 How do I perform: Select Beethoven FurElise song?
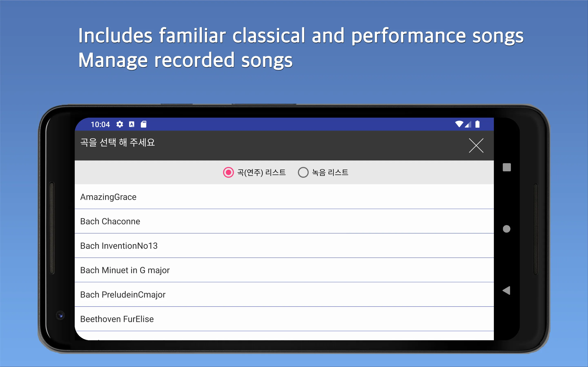coord(284,319)
